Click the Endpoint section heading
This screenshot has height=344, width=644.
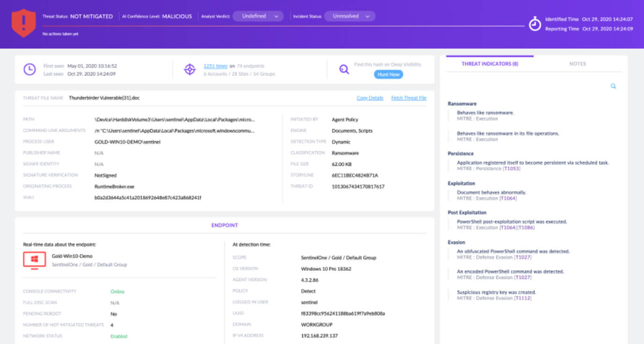[x=225, y=225]
